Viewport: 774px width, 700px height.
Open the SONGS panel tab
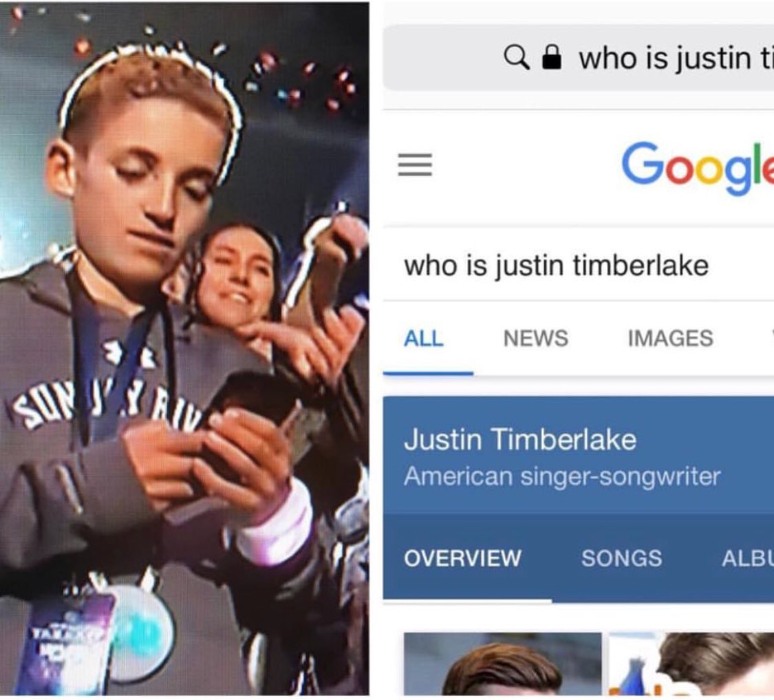621,558
